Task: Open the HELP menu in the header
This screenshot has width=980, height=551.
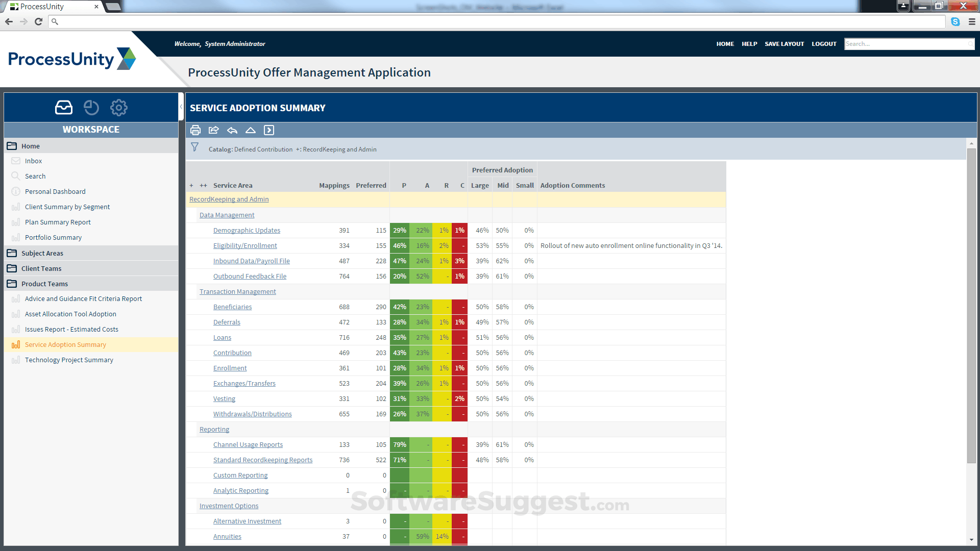Action: (749, 44)
